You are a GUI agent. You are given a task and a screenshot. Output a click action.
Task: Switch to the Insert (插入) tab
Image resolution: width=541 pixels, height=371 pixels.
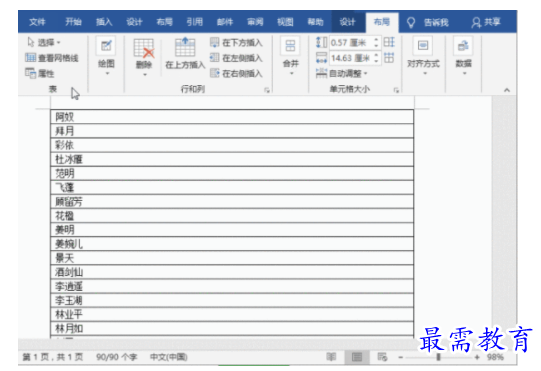(x=104, y=22)
